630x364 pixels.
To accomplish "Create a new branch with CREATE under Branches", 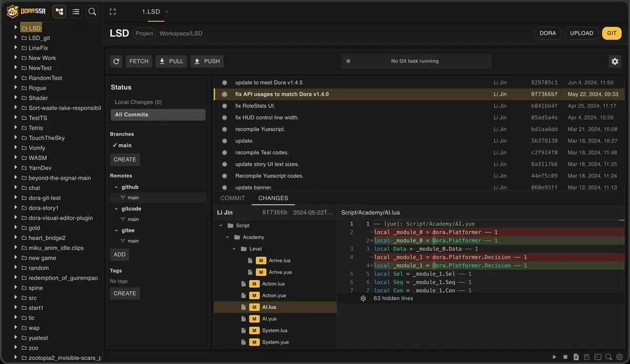I will [125, 159].
